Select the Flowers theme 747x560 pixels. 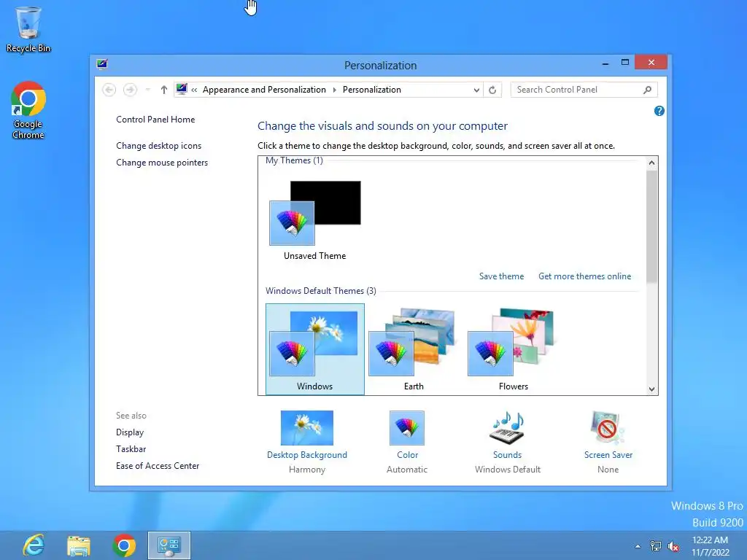[513, 349]
